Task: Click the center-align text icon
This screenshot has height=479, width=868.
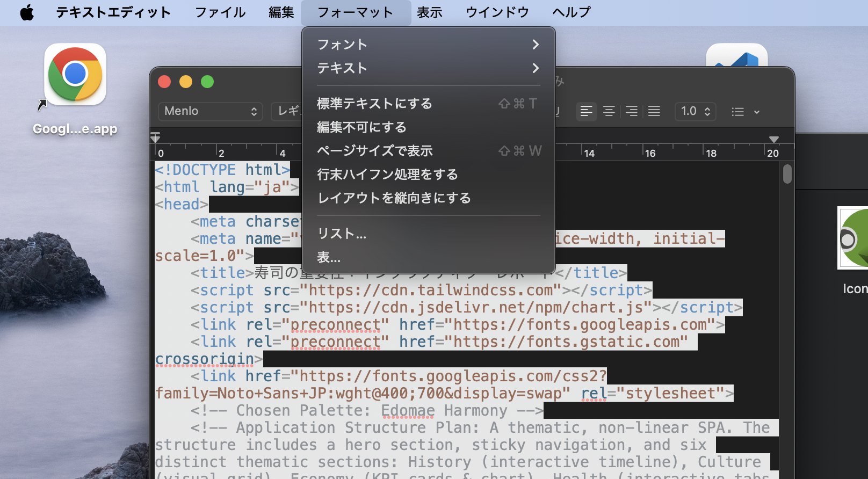Action: click(609, 111)
